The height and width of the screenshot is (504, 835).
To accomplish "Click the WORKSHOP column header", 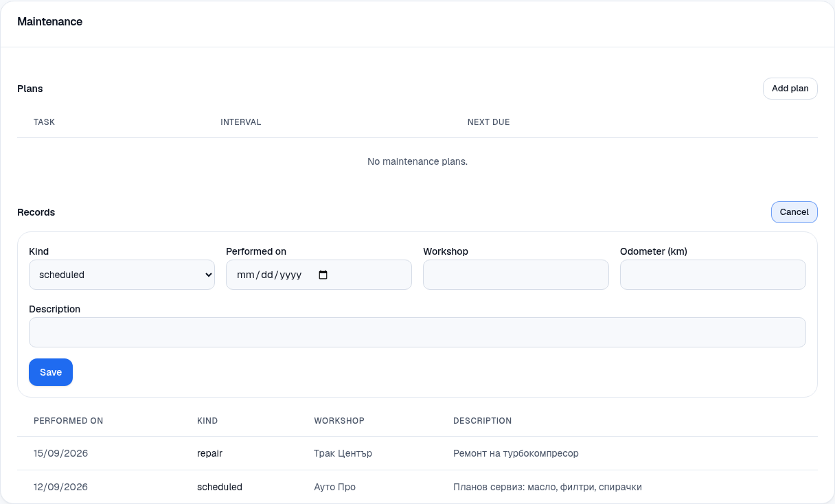I will 339,421.
